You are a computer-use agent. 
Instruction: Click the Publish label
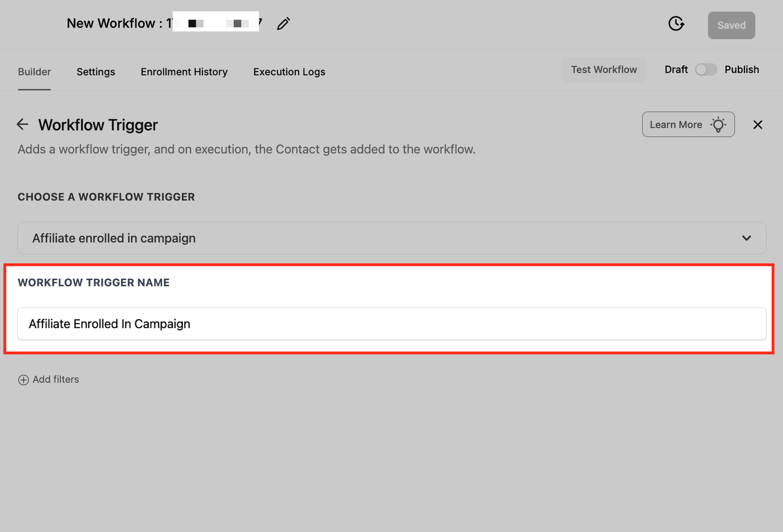click(742, 70)
